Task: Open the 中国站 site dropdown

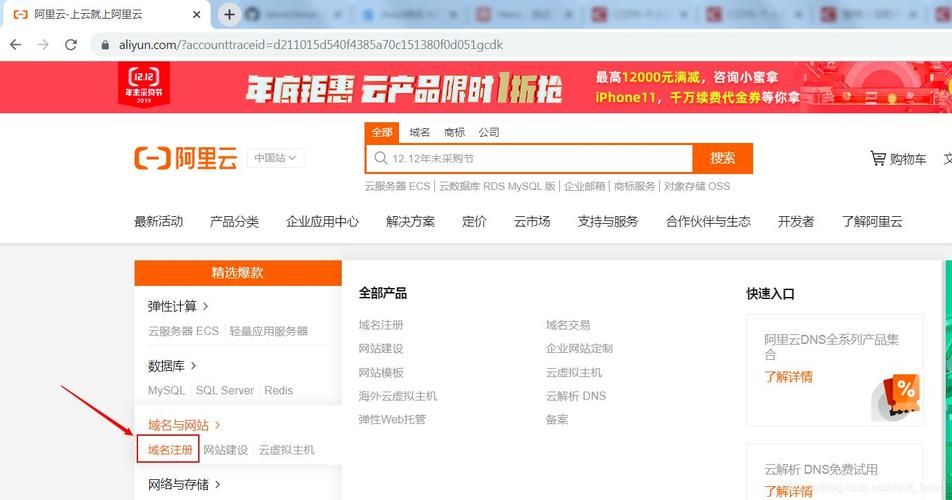Action: (x=276, y=158)
